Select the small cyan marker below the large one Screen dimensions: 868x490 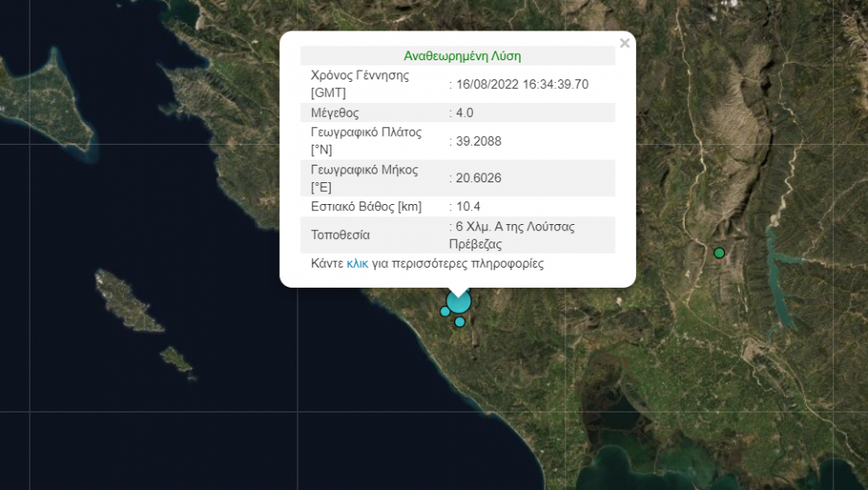[460, 322]
